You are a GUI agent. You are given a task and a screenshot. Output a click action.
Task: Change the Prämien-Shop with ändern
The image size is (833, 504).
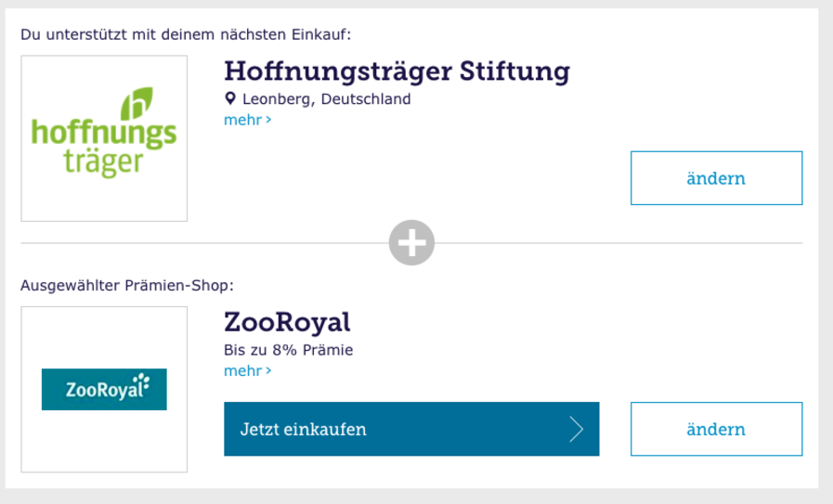[x=716, y=429]
